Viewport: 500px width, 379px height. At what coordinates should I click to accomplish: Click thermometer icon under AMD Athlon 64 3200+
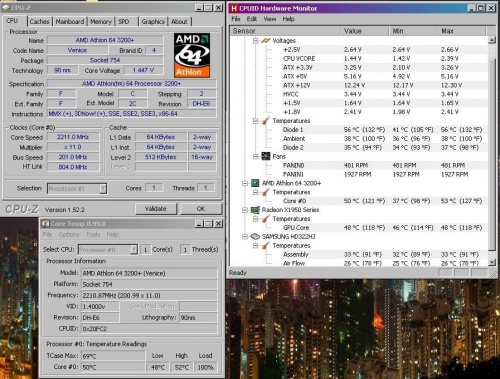[x=266, y=192]
